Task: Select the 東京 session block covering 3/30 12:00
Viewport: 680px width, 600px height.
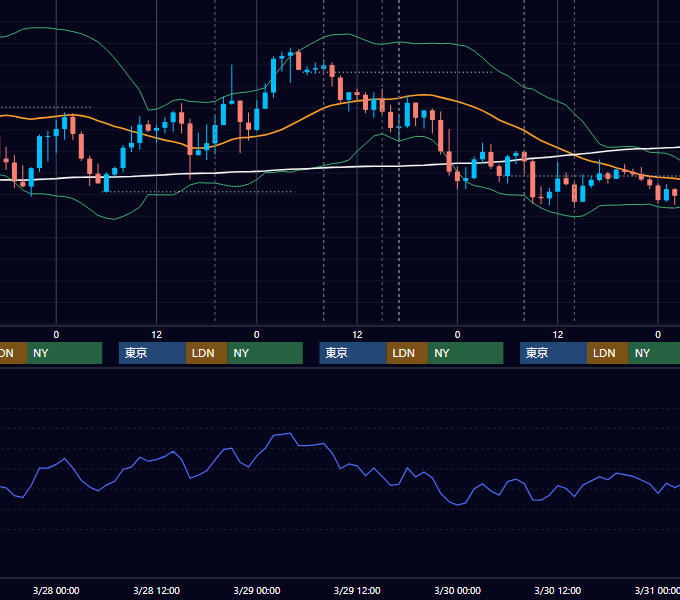Action: point(553,353)
